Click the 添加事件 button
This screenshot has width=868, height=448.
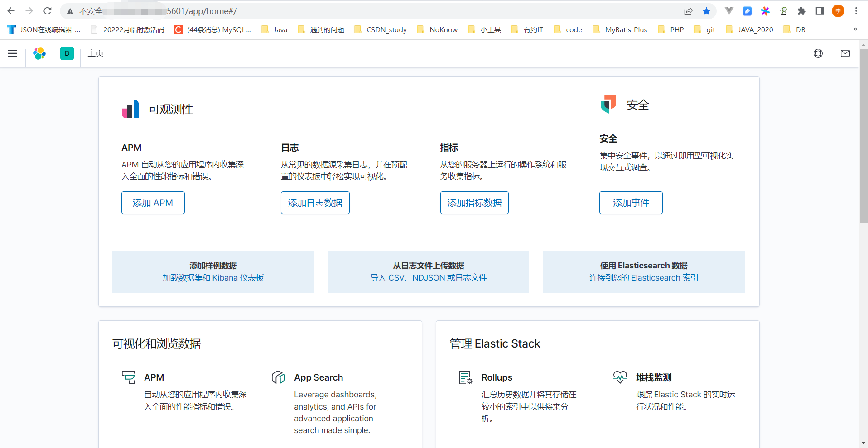point(631,202)
